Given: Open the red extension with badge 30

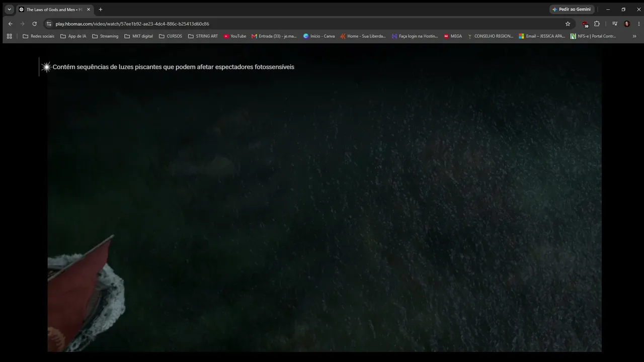Looking at the screenshot, I should point(585,24).
